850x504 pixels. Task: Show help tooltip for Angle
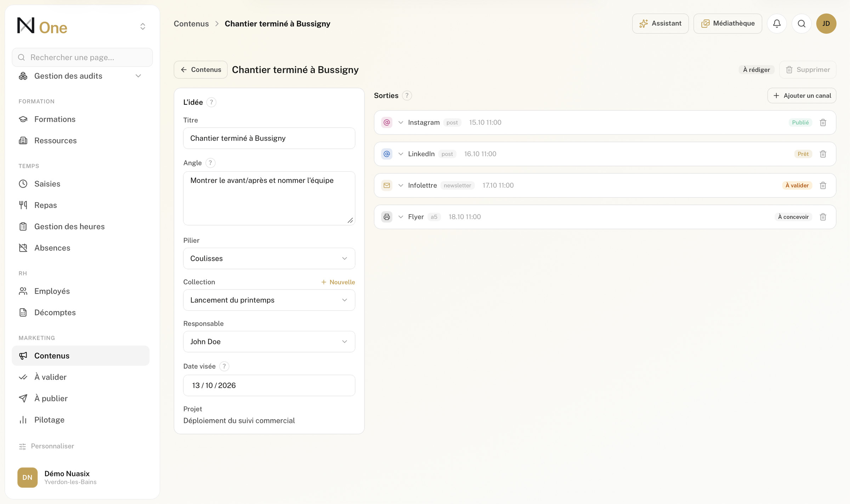tap(210, 163)
